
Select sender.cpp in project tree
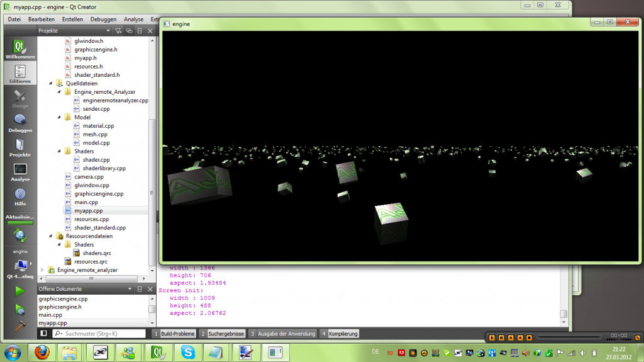(x=96, y=109)
